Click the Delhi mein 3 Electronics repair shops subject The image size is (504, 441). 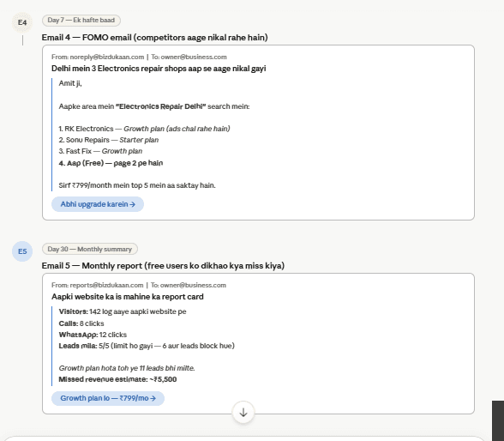click(159, 69)
